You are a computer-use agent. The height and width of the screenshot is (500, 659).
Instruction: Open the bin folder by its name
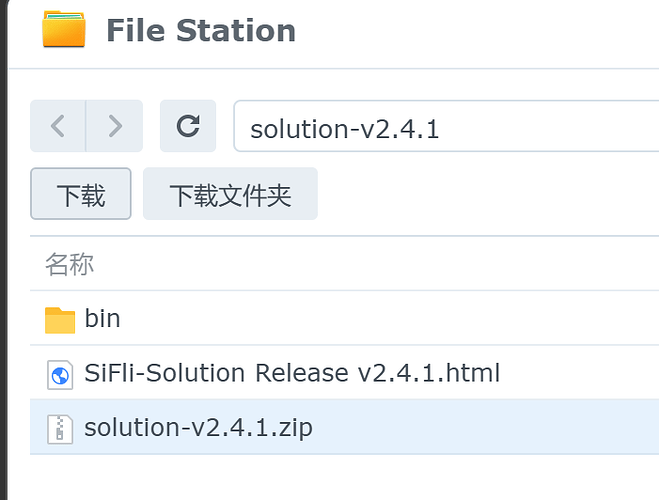[102, 319]
